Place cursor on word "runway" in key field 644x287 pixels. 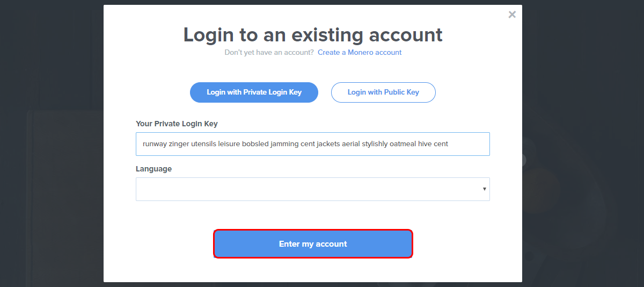155,144
